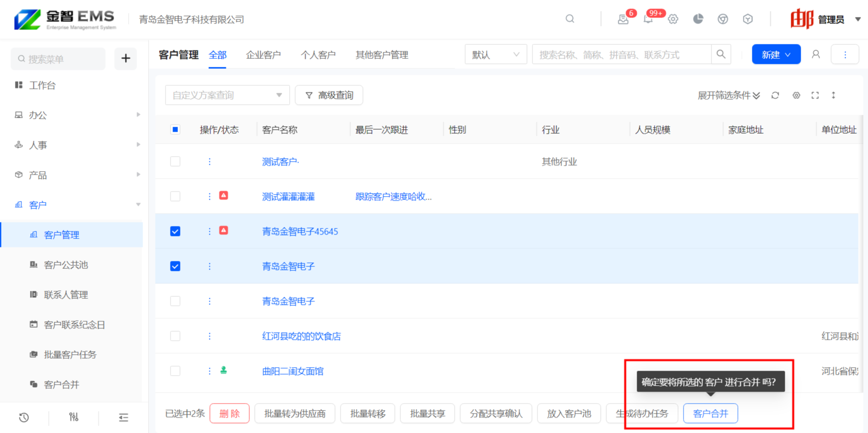This screenshot has width=868, height=433.
Task: Click the refresh icon in table toolbar
Action: tap(775, 95)
